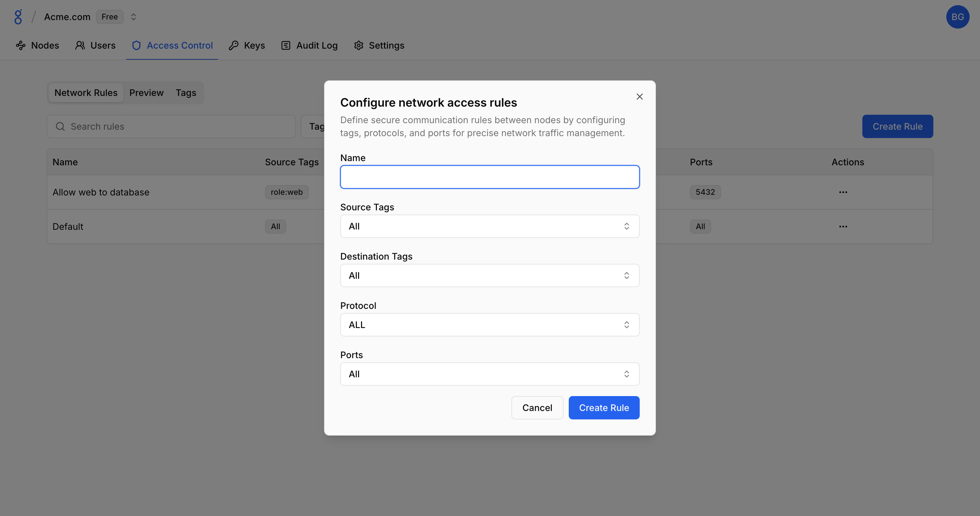The width and height of the screenshot is (980, 516).
Task: Click the Settings gear icon
Action: [x=358, y=46]
